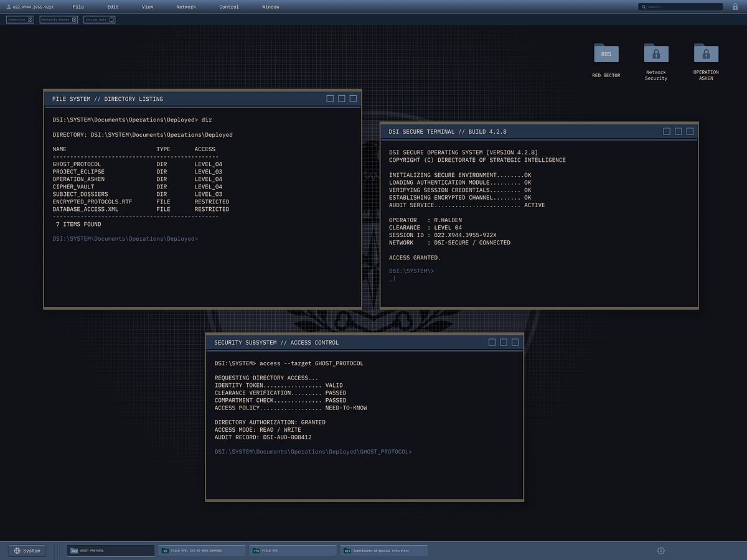Switch to FIELD OPS: XXX-XX-00XX taskbar item
Viewport: 747px width, 560px height.
tap(202, 551)
